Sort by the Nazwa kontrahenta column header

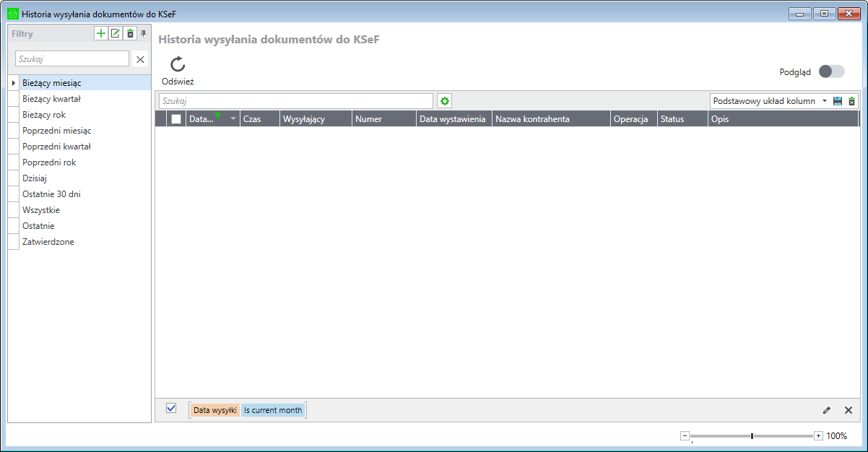[532, 119]
